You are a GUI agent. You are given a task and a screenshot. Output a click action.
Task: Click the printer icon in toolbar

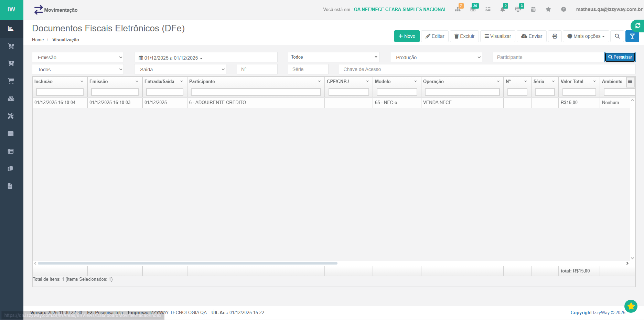[555, 36]
